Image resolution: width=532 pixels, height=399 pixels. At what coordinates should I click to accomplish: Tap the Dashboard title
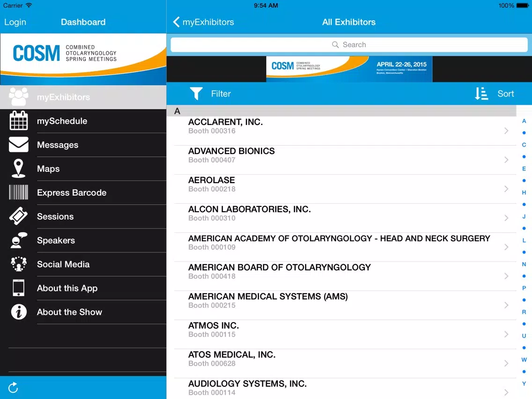(83, 22)
